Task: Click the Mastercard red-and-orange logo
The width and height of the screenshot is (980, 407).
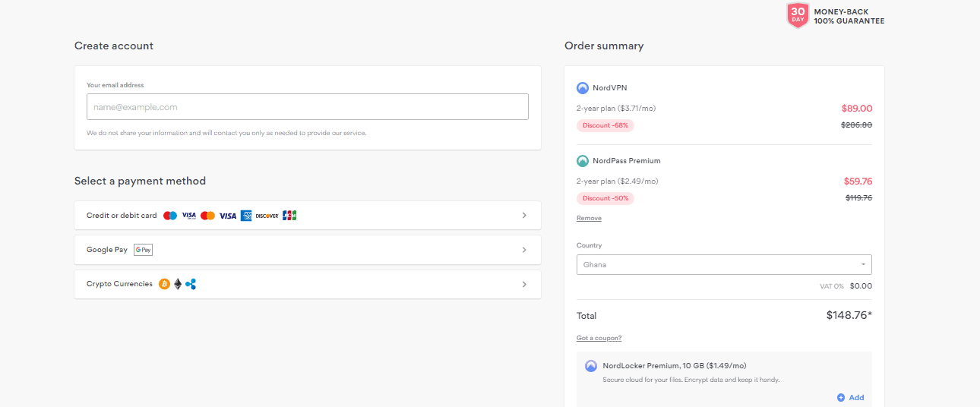Action: (x=208, y=216)
